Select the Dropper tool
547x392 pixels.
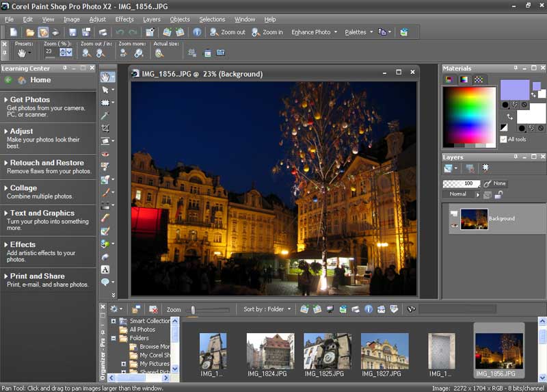105,116
